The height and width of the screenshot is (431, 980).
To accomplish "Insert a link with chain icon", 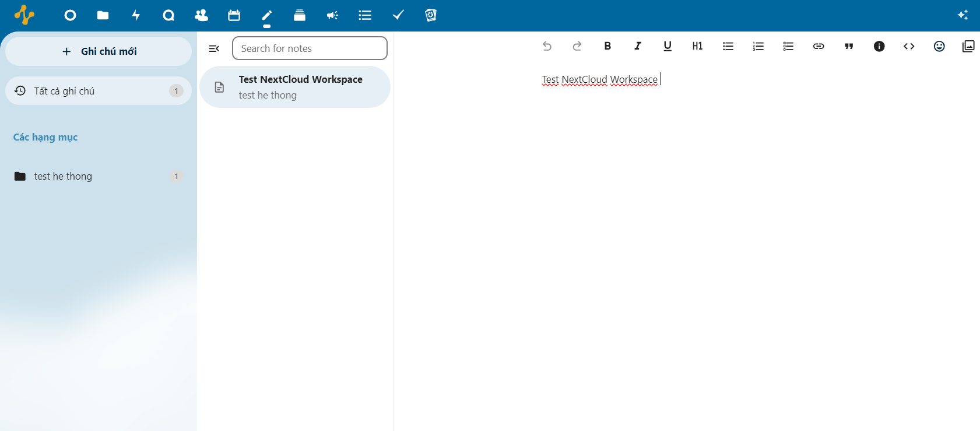I will coord(819,46).
